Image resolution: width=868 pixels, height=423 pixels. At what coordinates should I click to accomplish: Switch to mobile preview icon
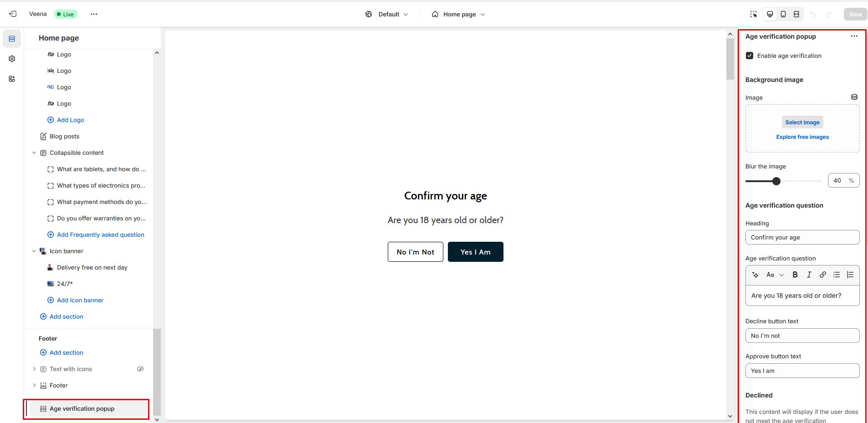(x=783, y=14)
